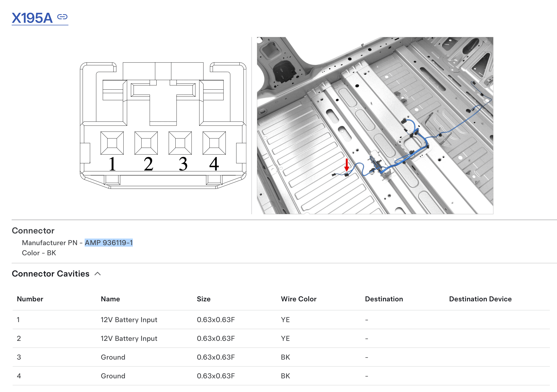557x392 pixels.
Task: Open the vehicle floor location photo
Action: point(375,125)
